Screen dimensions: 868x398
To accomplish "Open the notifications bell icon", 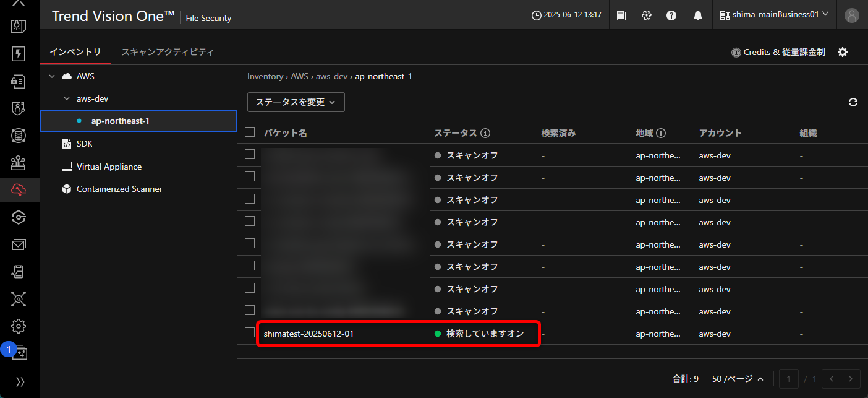I will pyautogui.click(x=698, y=15).
